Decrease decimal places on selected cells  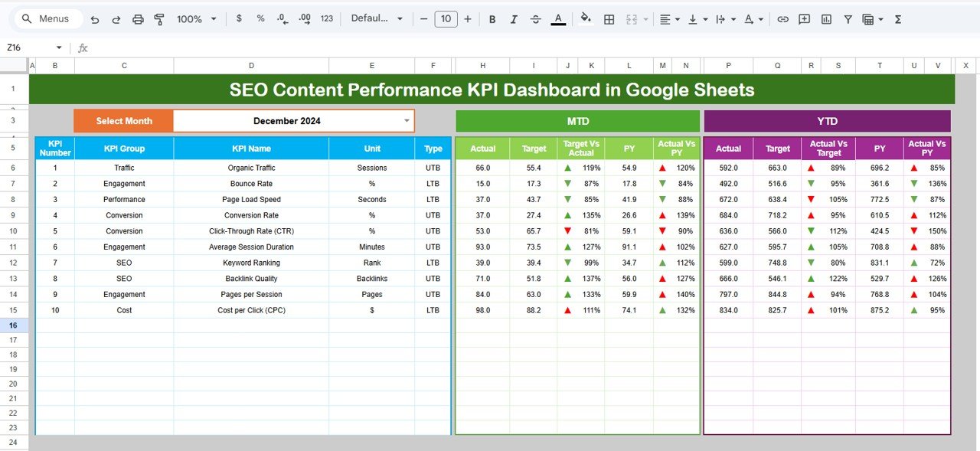coord(280,18)
